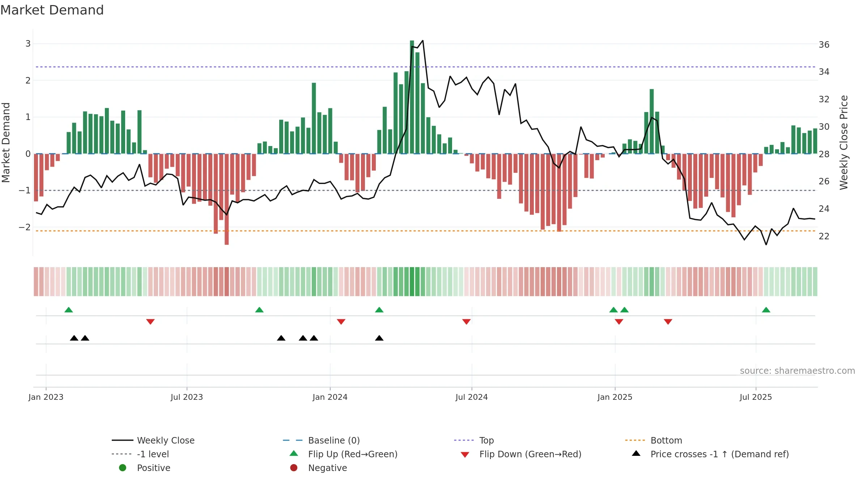Image resolution: width=868 pixels, height=488 pixels.
Task: Click the red Negative circle in legend
Action: click(294, 468)
